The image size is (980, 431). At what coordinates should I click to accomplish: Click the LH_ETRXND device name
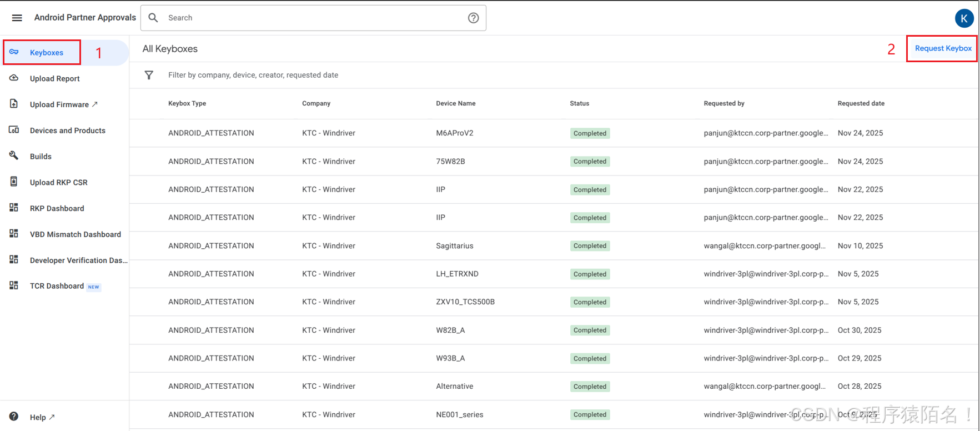point(457,274)
